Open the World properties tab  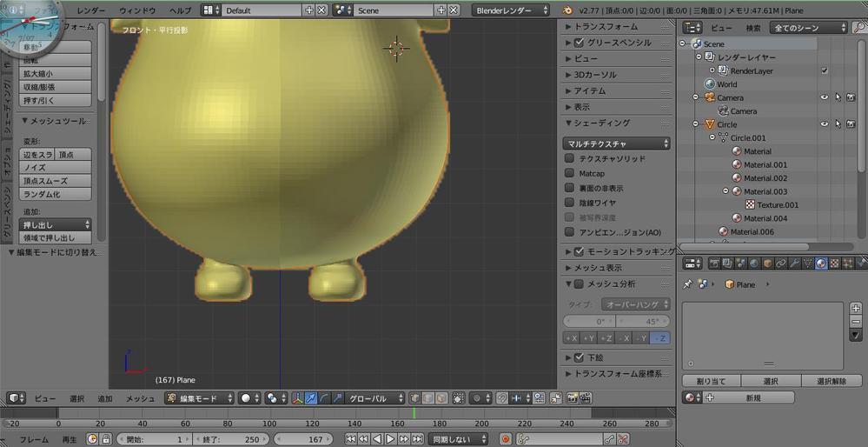click(x=754, y=263)
